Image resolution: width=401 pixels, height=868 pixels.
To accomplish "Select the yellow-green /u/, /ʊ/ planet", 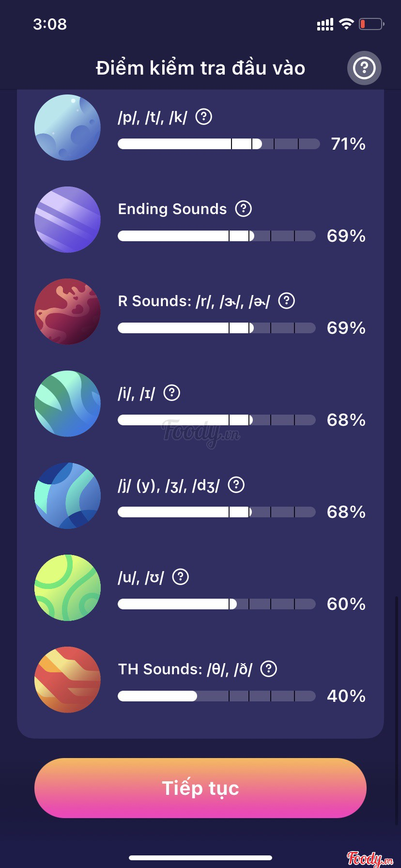I will click(x=67, y=588).
